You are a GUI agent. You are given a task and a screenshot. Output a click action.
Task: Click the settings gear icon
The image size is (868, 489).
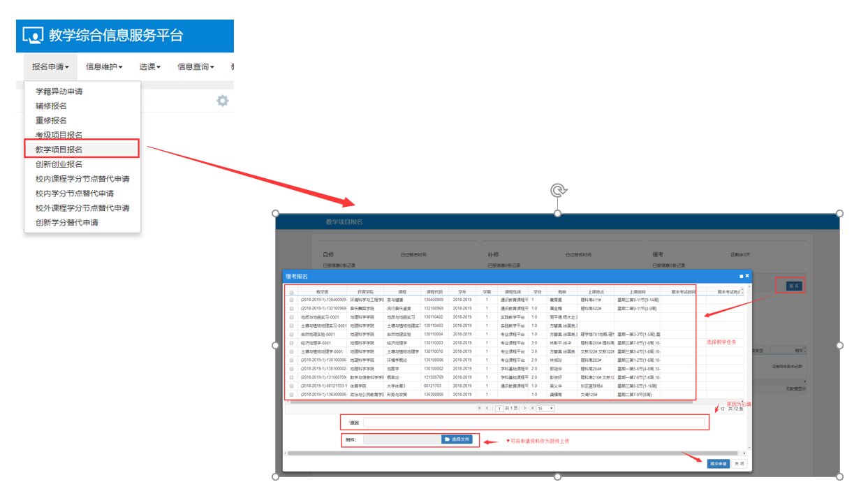click(x=222, y=101)
